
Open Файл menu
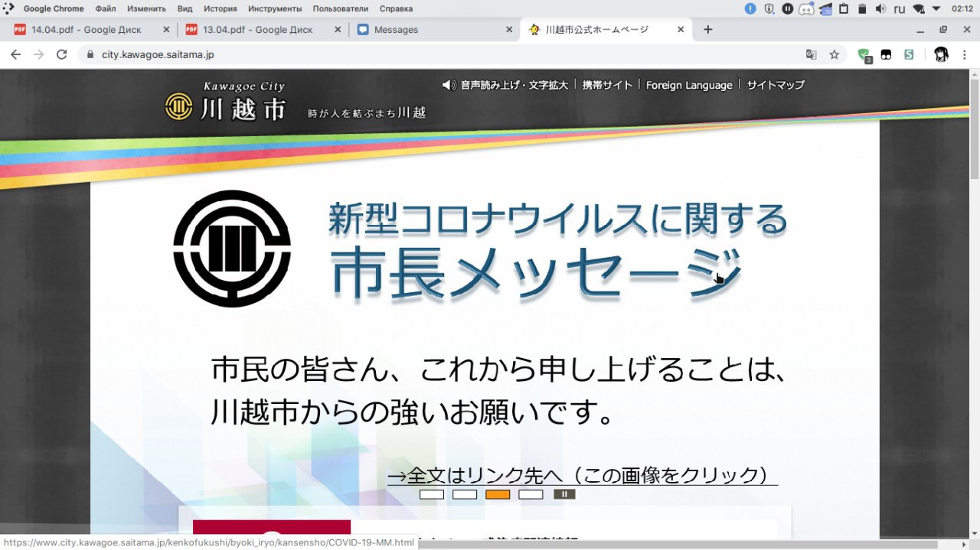tap(106, 9)
